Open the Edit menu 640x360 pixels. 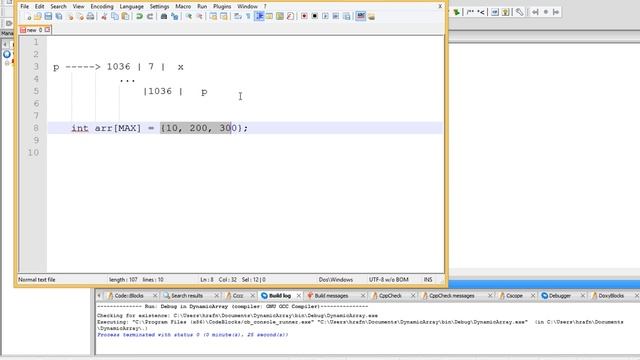[x=39, y=7]
